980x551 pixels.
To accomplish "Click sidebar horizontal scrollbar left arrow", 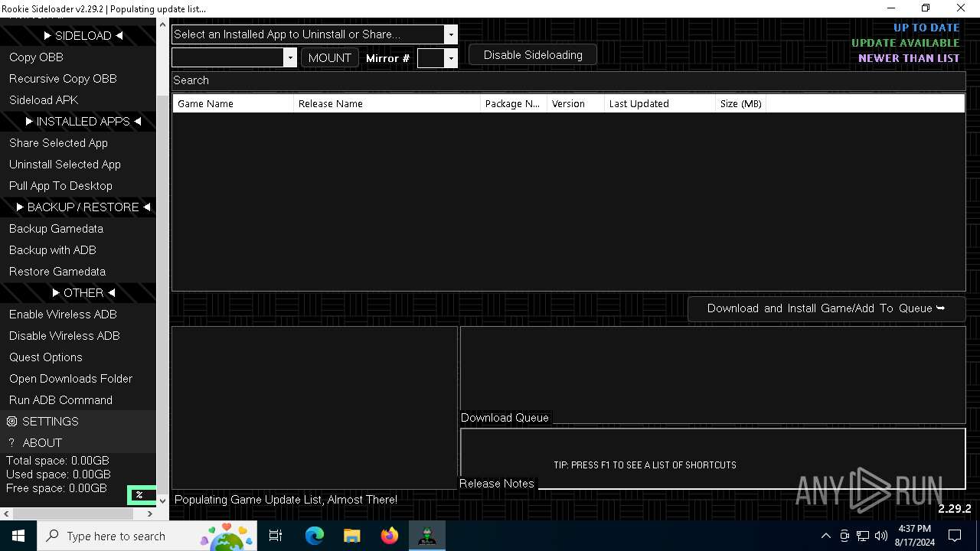I will click(x=6, y=514).
